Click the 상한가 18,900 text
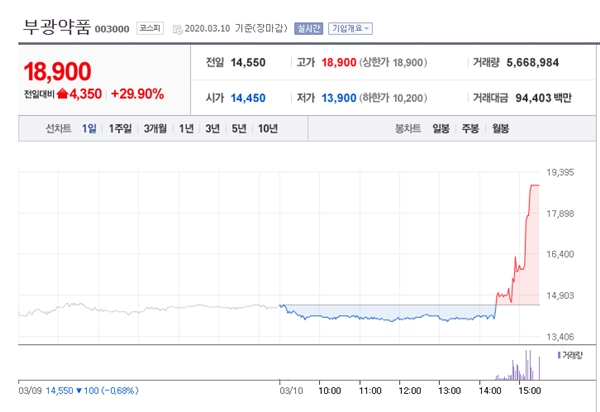600x412 pixels. coord(393,62)
